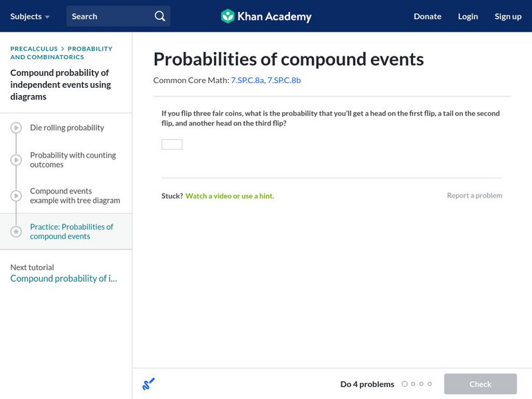Open the Subjects dropdown menu

[30, 16]
